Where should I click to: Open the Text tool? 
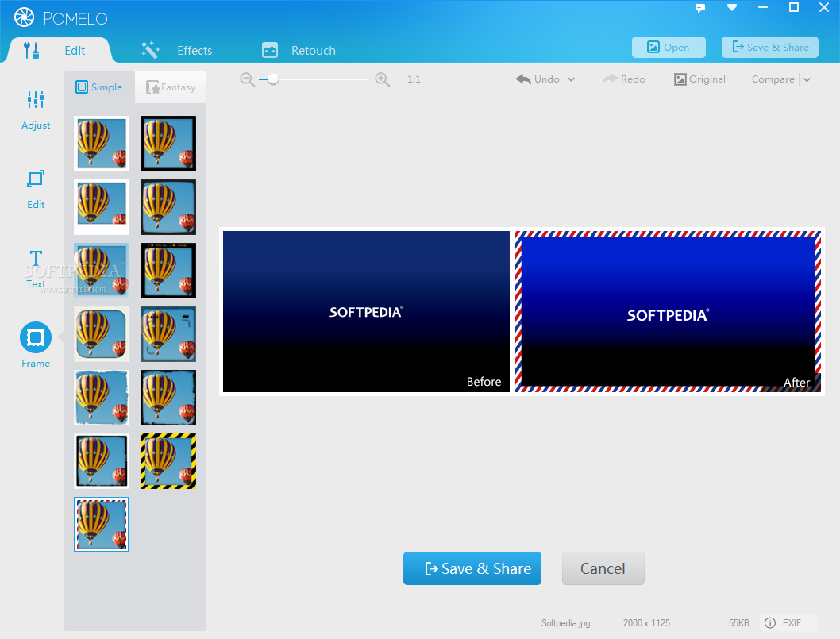tap(36, 269)
